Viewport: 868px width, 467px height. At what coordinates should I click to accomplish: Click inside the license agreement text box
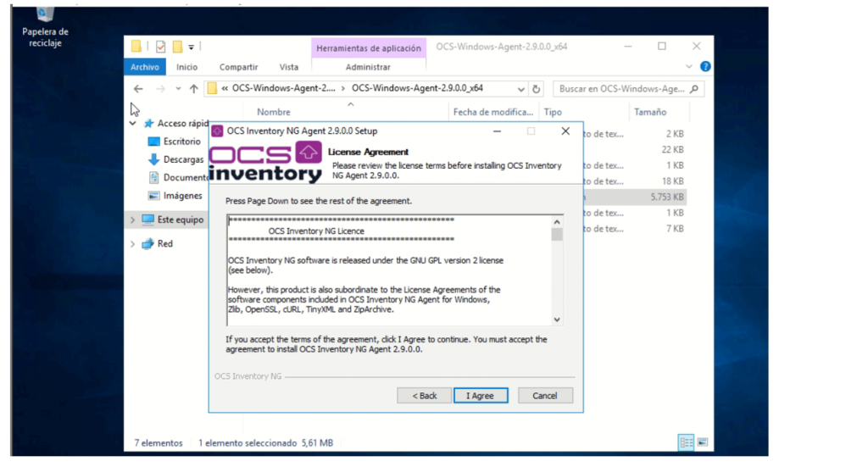(389, 270)
